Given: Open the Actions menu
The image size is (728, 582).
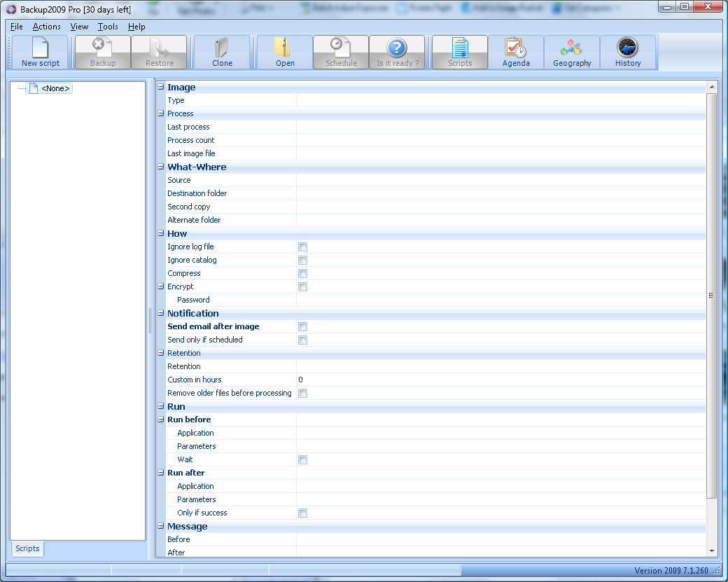Looking at the screenshot, I should (46, 27).
